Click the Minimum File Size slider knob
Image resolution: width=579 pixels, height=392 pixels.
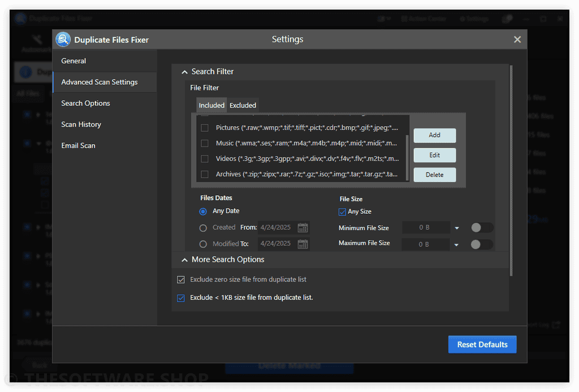click(x=476, y=227)
